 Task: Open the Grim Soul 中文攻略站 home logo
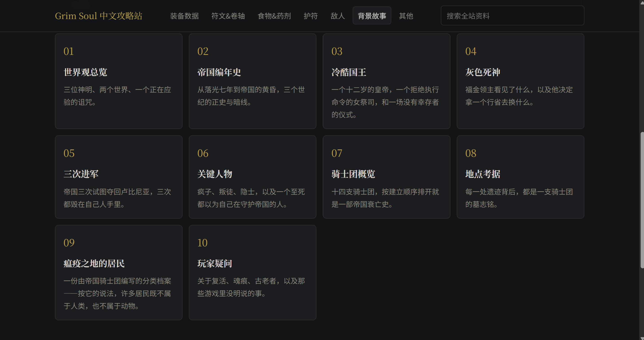(x=98, y=16)
